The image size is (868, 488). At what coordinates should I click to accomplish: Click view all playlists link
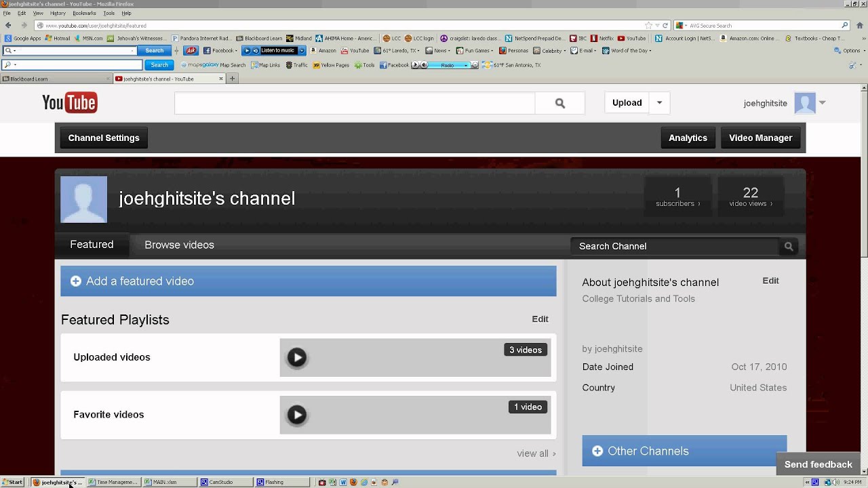(x=536, y=453)
